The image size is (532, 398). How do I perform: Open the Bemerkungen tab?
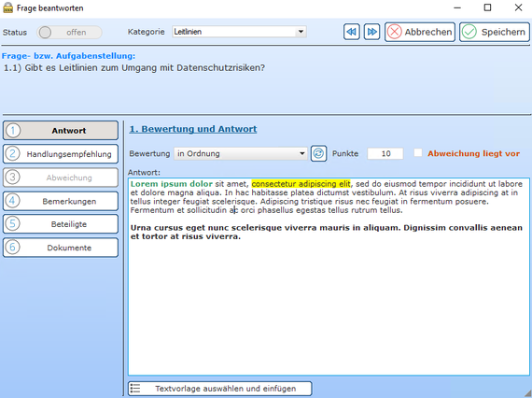click(x=61, y=201)
